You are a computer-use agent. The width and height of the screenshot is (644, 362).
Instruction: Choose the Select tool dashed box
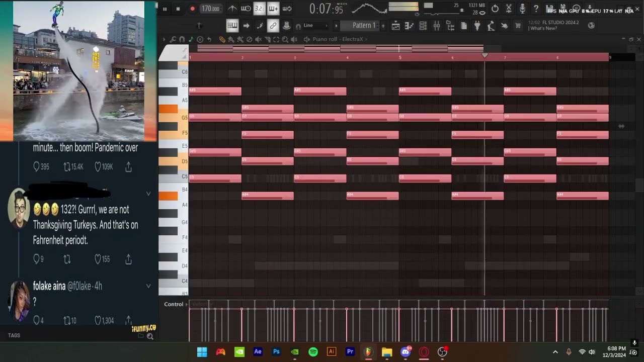tap(276, 39)
